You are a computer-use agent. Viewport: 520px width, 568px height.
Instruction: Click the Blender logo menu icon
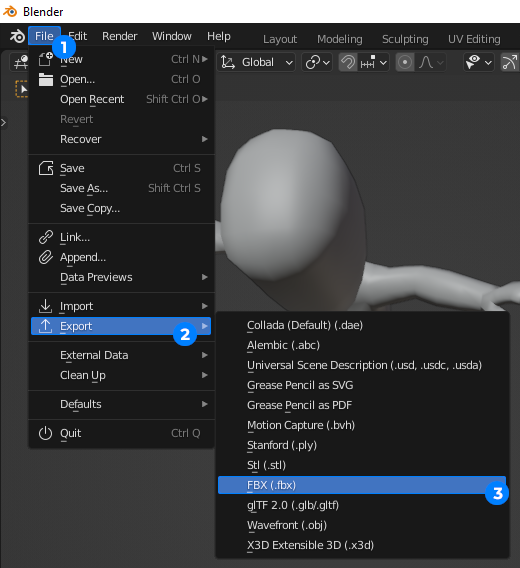16,36
